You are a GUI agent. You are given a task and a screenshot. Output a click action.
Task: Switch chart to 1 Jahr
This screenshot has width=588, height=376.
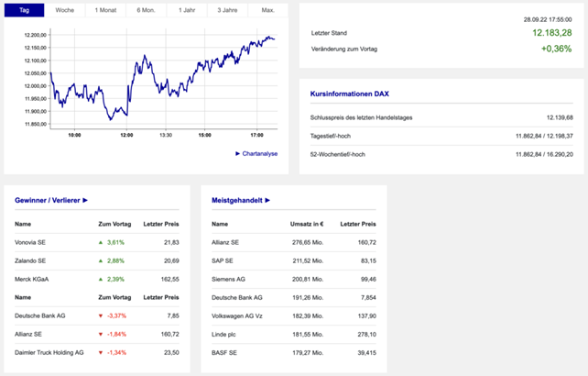click(186, 9)
